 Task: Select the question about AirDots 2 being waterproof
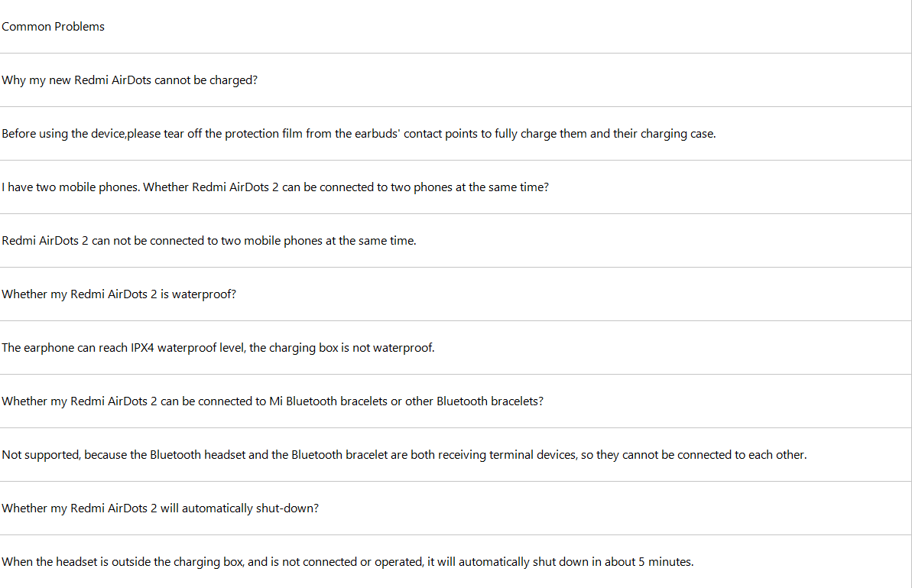119,294
